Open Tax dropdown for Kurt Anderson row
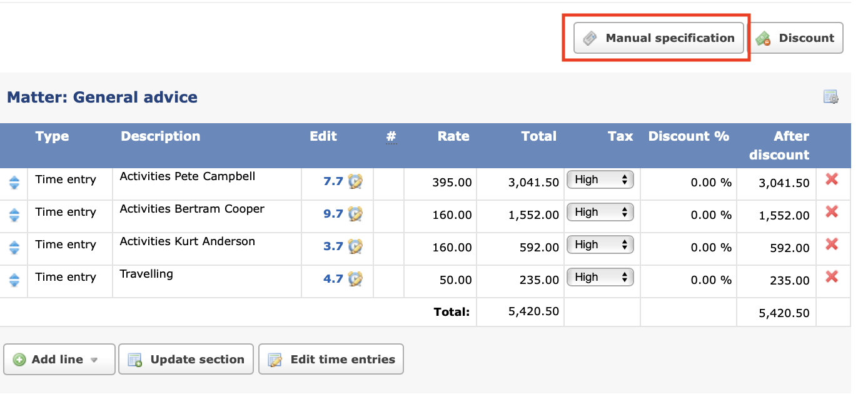Screen dimensions: 868x394 (x=600, y=245)
